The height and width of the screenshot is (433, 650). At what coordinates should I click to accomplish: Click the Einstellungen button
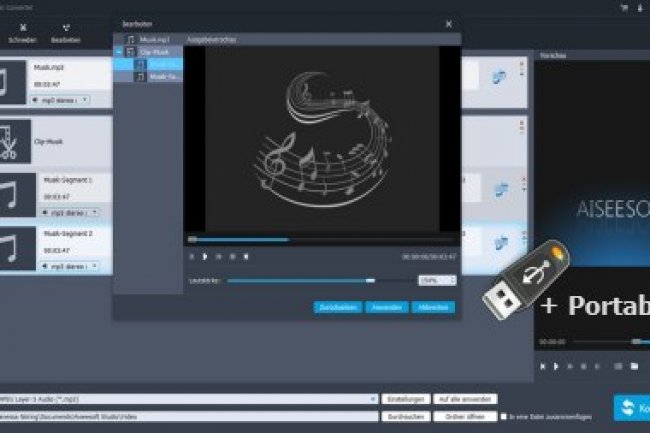(406, 399)
